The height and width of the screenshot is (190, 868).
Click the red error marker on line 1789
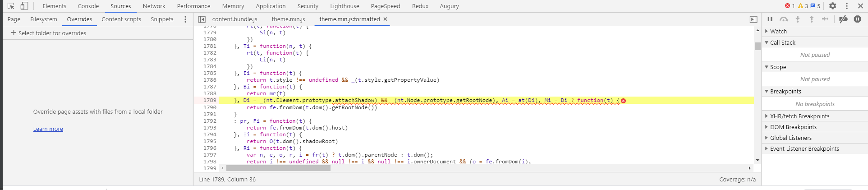[x=623, y=101]
